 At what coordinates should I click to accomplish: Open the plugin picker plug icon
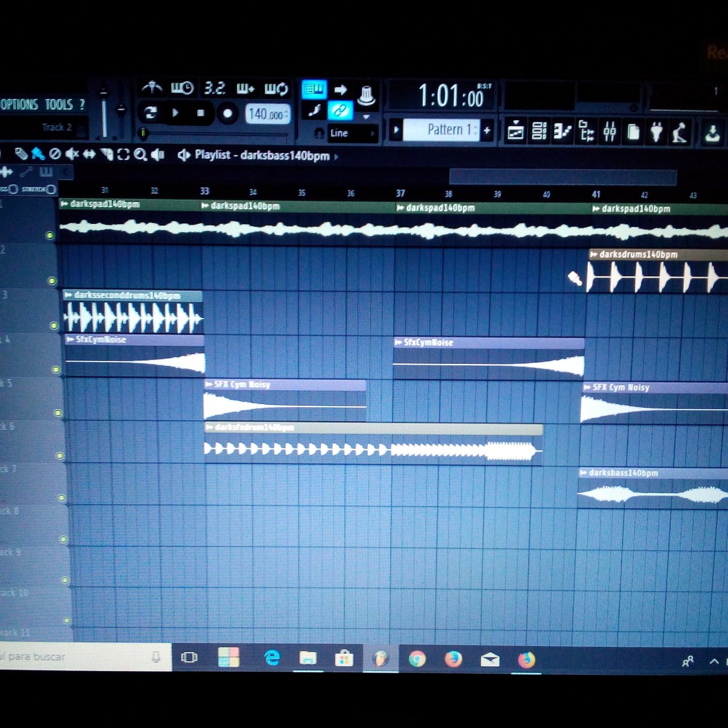coord(656,132)
